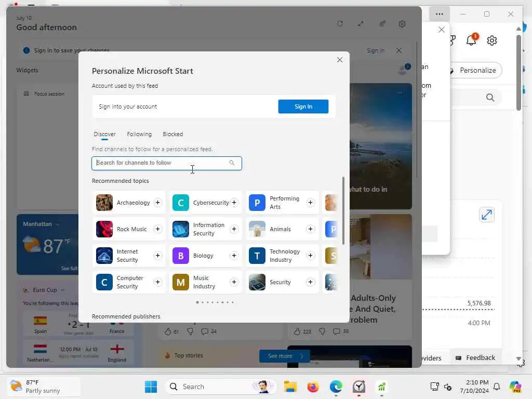The width and height of the screenshot is (532, 399).
Task: Switch to the Discover tab
Action: pos(104,135)
